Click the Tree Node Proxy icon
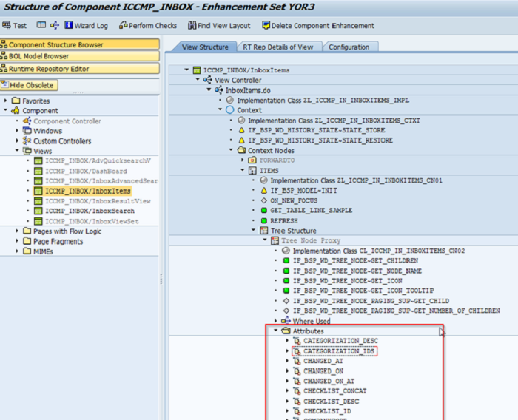The width and height of the screenshot is (518, 420). (x=275, y=240)
